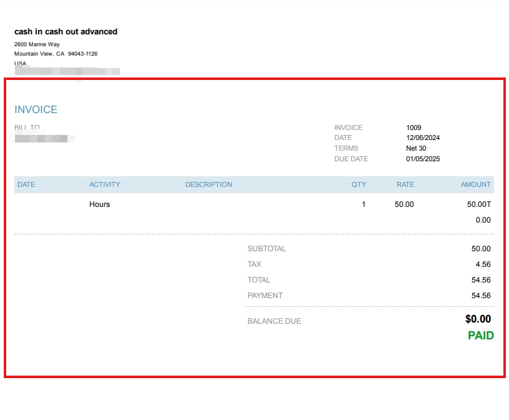This screenshot has height=420, width=509.
Task: Click the TAX label
Action: click(254, 264)
